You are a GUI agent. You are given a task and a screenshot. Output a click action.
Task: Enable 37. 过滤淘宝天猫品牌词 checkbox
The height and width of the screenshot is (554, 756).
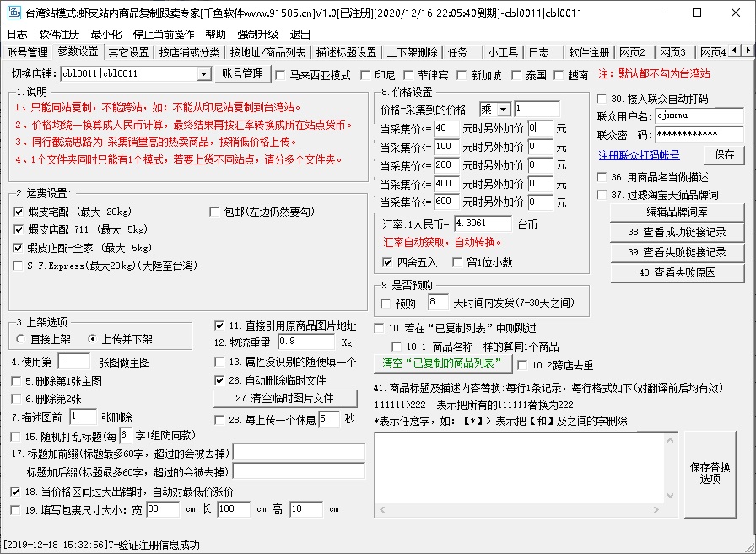click(x=602, y=195)
